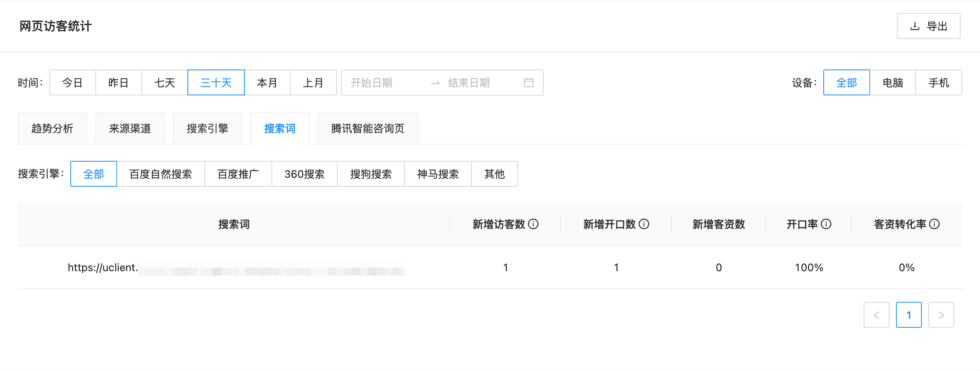
Task: Click the download icon in the 导出 button
Action: point(915,26)
